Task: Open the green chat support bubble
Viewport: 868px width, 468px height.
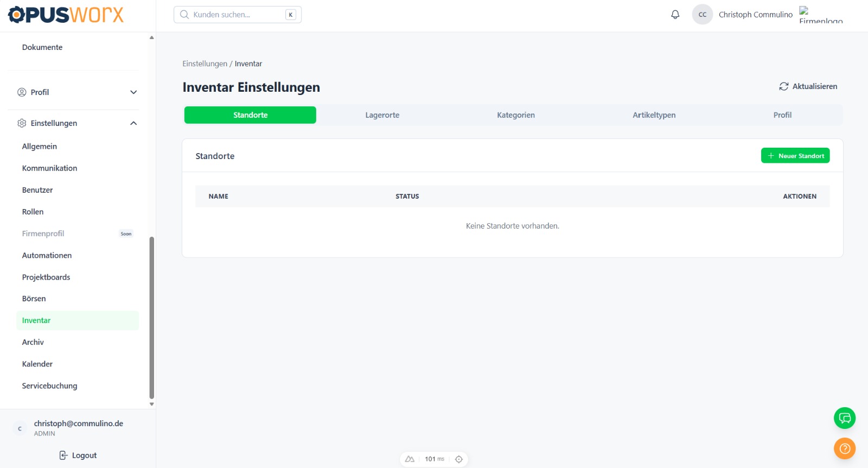Action: pyautogui.click(x=845, y=418)
